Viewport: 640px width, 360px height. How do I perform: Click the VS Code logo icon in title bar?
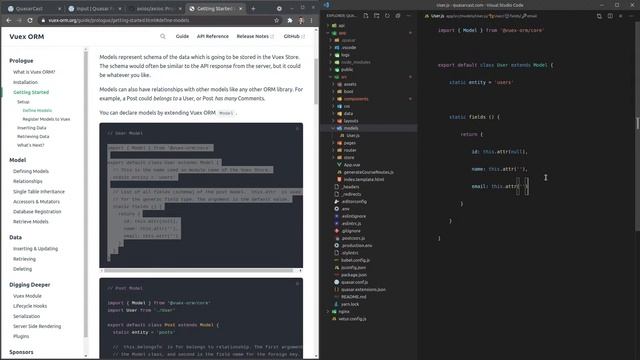pos(327,5)
